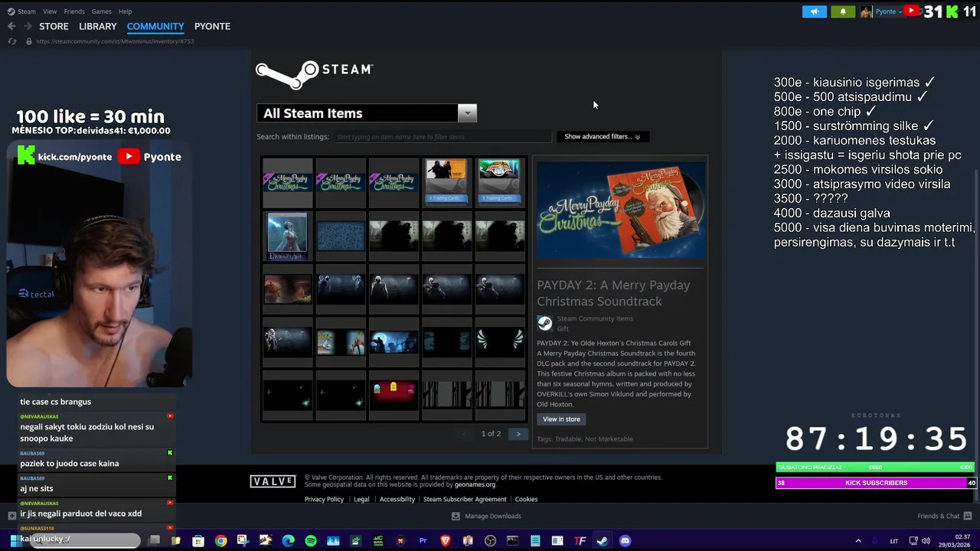Open Brave browser from the taskbar
This screenshot has height=551, width=980.
pyautogui.click(x=446, y=541)
